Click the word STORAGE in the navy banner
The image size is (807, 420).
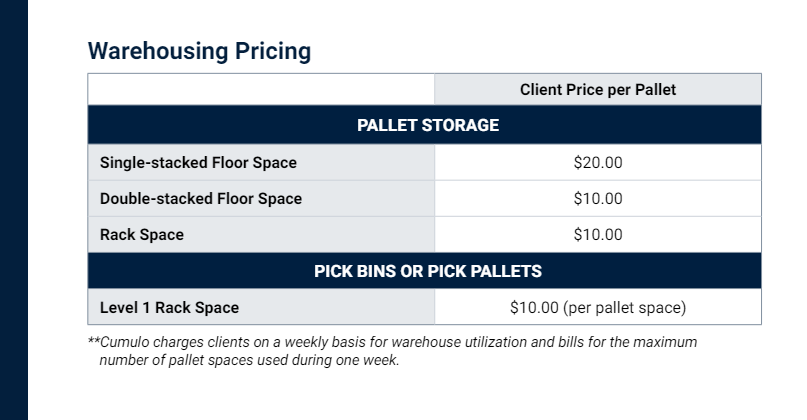point(460,125)
